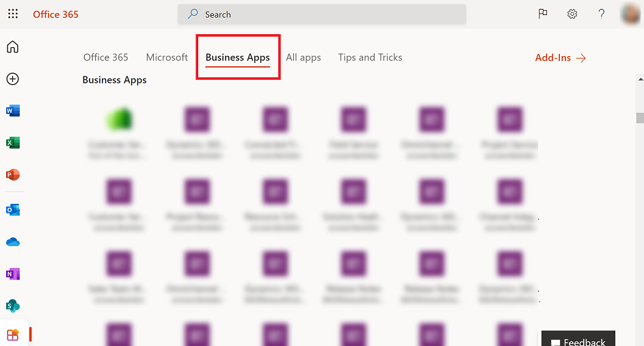Switch to the Microsoft tab
Viewport: 644px width, 346px height.
point(167,57)
